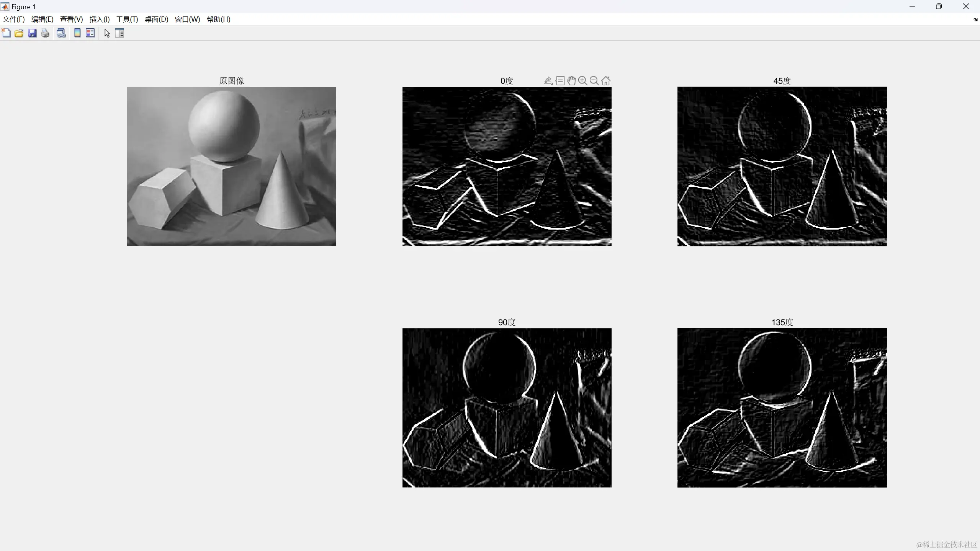
Task: Click the 原图像 original grayscale image
Action: (231, 166)
